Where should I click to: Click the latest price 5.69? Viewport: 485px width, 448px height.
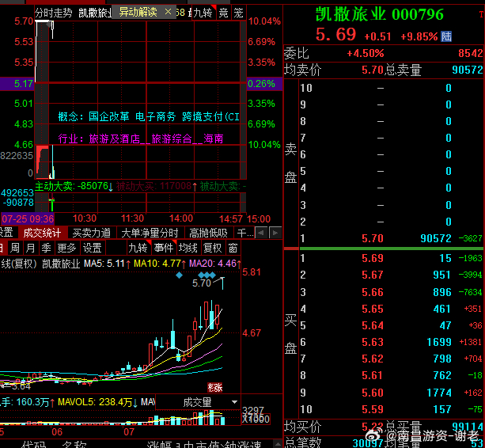click(x=336, y=34)
